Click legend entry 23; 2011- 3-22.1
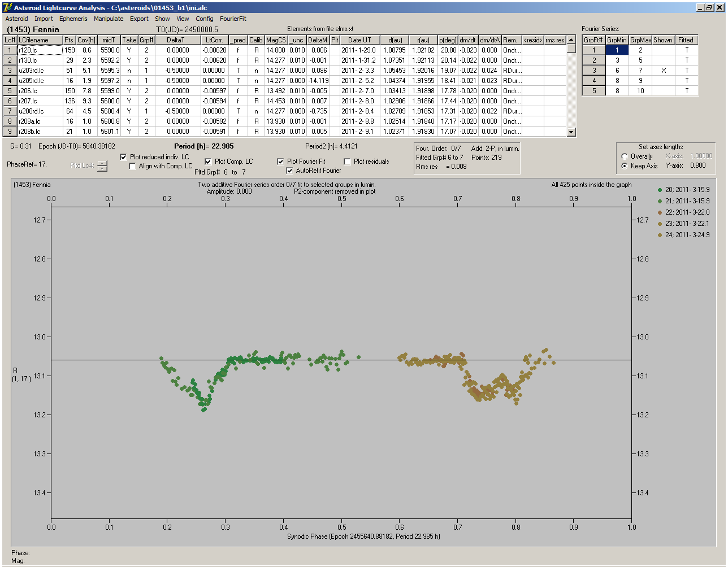The height and width of the screenshot is (567, 728). [x=683, y=224]
